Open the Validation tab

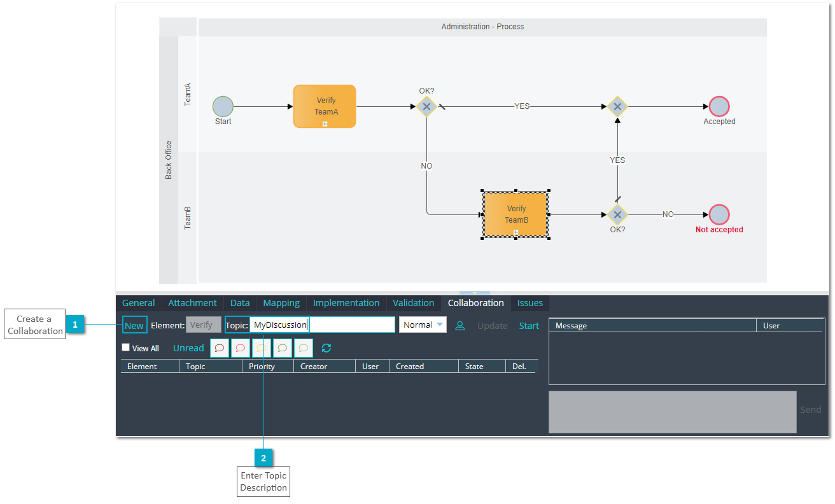[414, 303]
